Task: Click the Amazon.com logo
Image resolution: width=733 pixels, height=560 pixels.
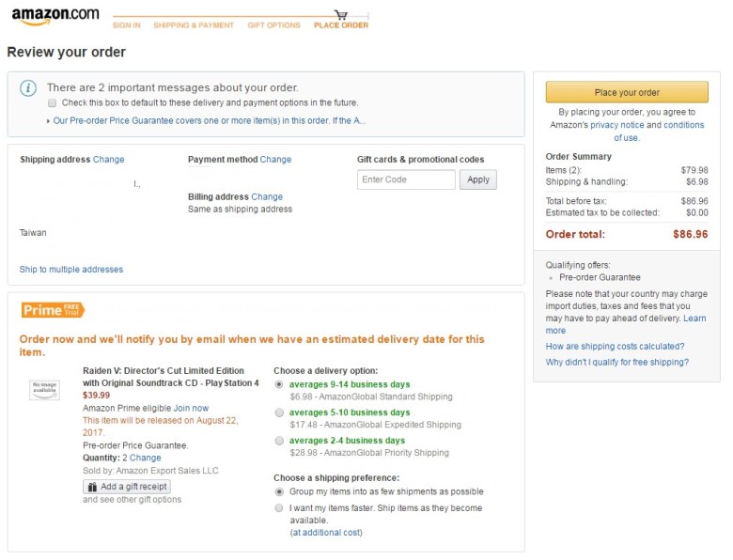Action: [55, 16]
